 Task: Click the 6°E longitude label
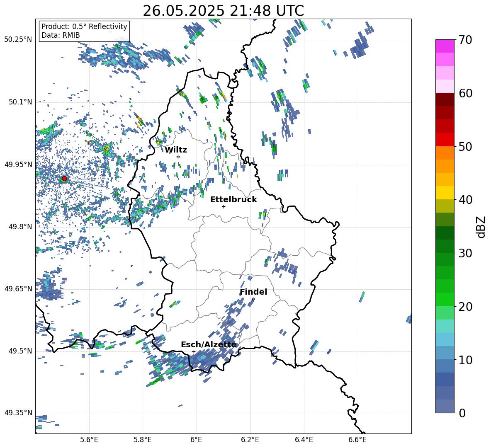(196, 440)
